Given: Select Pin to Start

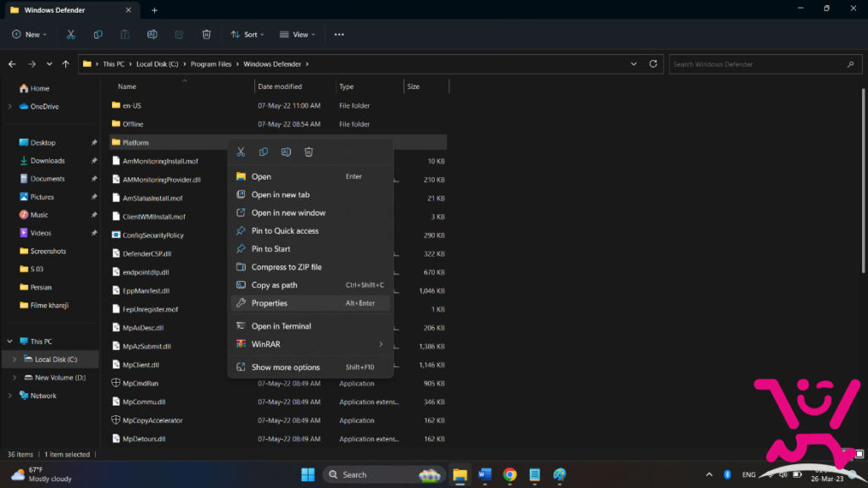Looking at the screenshot, I should tap(310, 249).
